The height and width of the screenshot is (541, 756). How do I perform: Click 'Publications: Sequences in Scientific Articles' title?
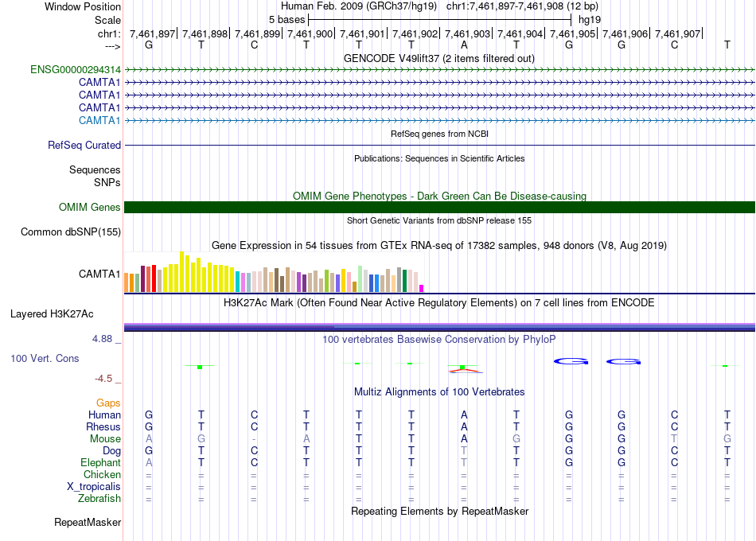point(439,158)
